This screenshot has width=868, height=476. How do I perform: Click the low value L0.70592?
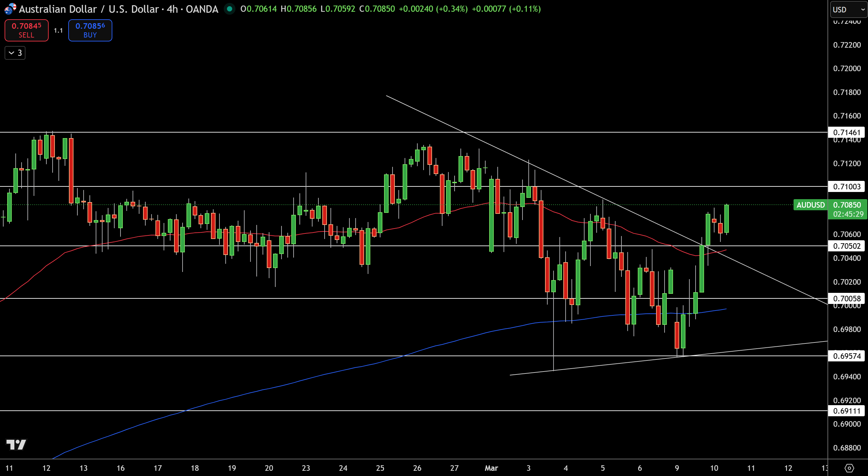click(x=338, y=9)
